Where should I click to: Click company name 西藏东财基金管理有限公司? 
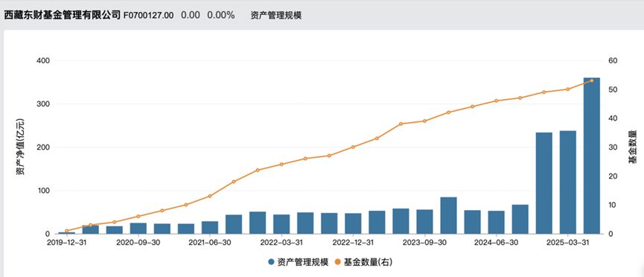coord(63,15)
